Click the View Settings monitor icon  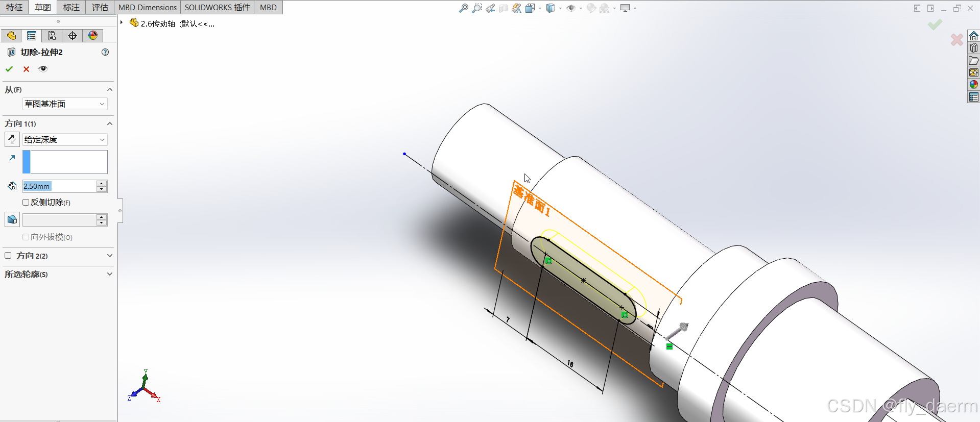coord(625,8)
